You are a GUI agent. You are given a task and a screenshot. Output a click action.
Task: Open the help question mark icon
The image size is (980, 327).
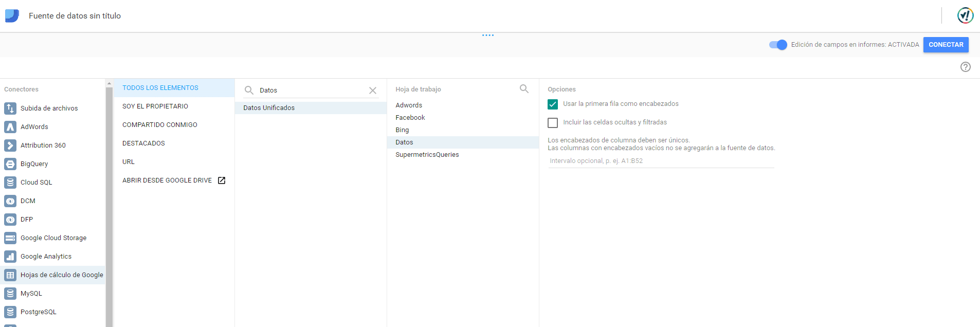[x=965, y=67]
